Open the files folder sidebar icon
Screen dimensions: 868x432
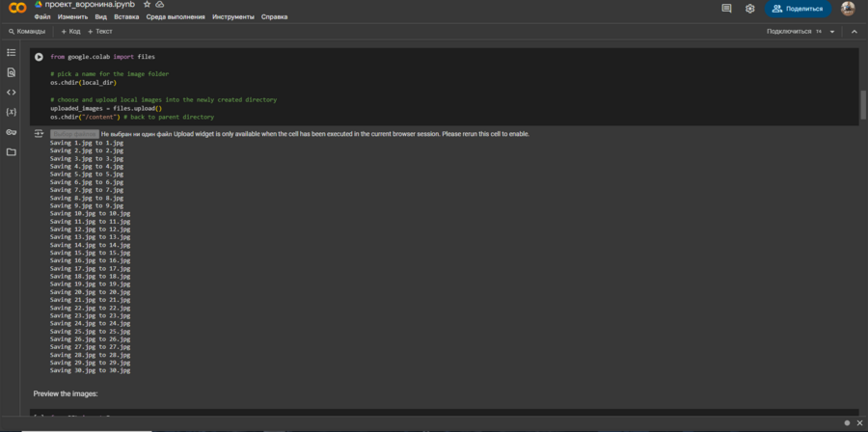pos(11,151)
